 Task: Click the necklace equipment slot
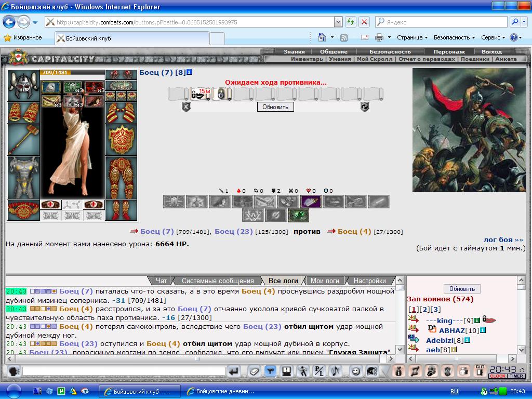121,85
